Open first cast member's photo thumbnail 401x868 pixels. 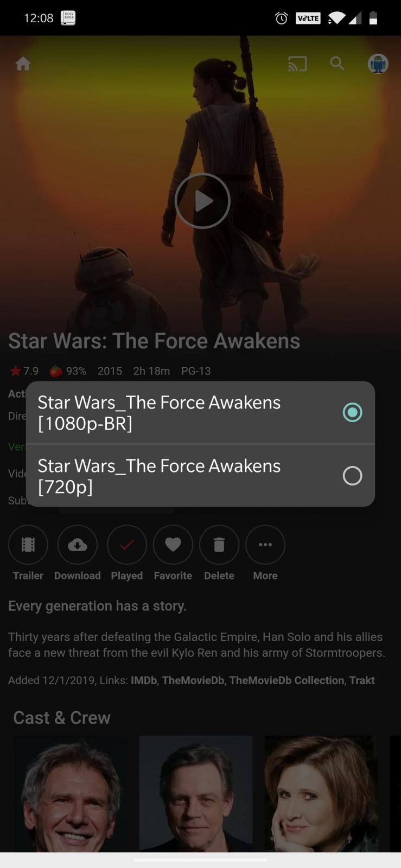pyautogui.click(x=71, y=794)
